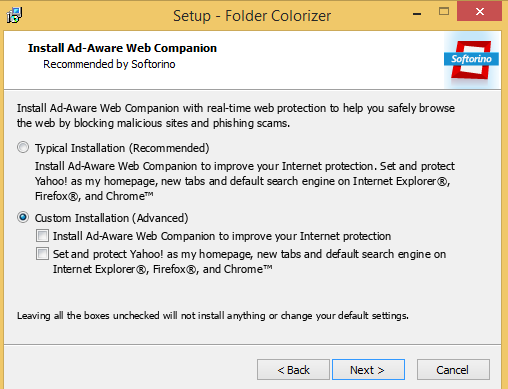Click the setup installer icon in title bar
The height and width of the screenshot is (389, 508).
click(x=14, y=15)
